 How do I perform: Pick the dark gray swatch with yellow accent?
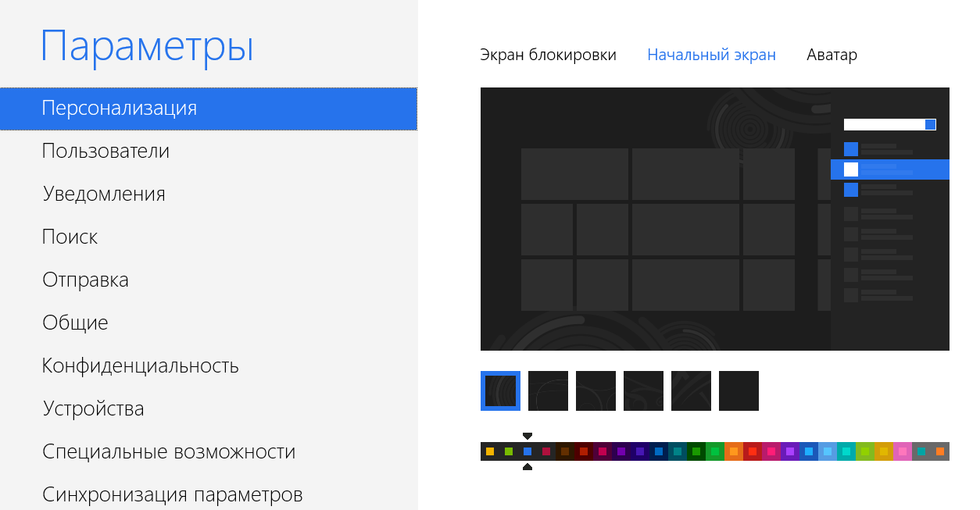tap(490, 451)
